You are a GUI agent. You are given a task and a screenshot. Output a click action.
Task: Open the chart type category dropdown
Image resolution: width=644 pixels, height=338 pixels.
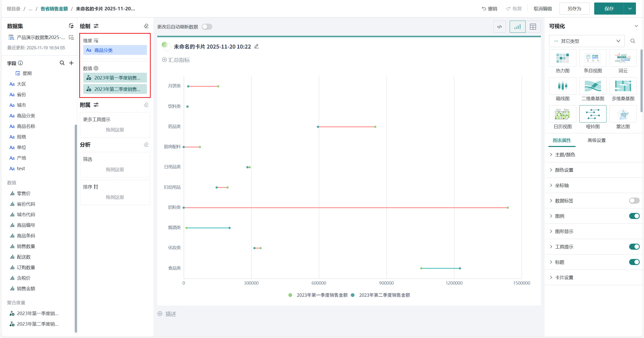tap(587, 41)
